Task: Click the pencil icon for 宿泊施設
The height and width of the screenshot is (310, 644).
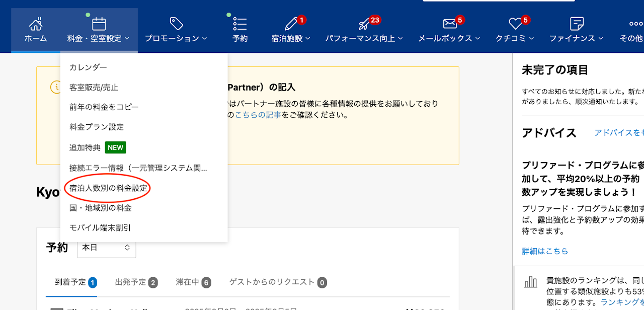Action: 291,24
